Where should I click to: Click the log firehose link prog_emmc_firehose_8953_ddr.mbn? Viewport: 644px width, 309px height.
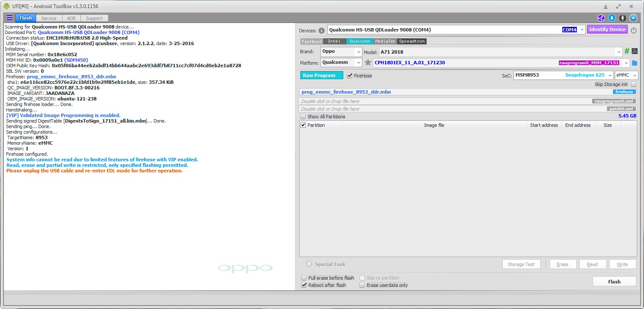click(71, 77)
